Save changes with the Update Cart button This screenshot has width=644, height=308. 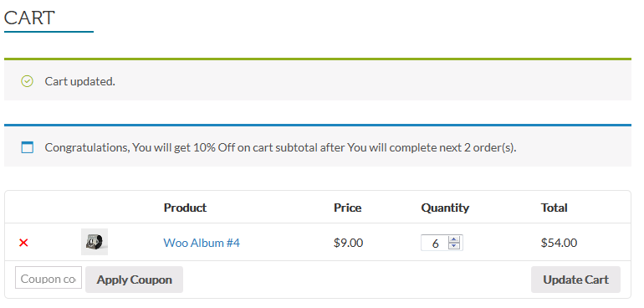575,280
